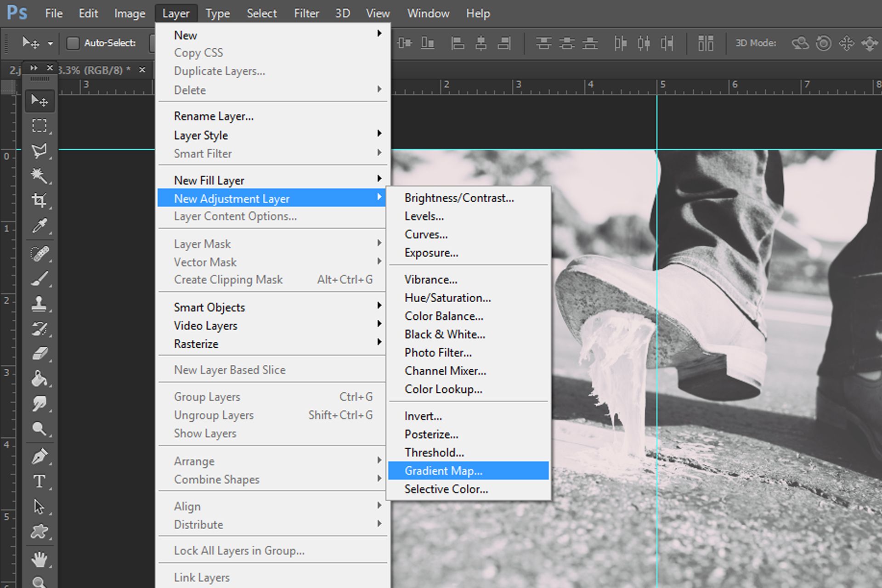The image size is (882, 588).
Task: Switch to the 2.jpg document tab
Action: coord(14,70)
